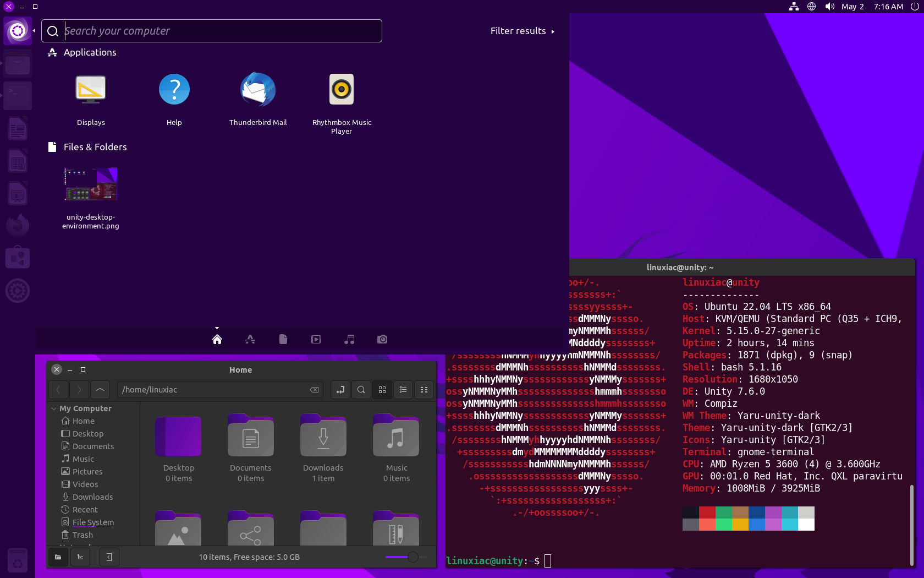The width and height of the screenshot is (924, 578).
Task: Go to parent folder in file manager
Action: (x=100, y=390)
